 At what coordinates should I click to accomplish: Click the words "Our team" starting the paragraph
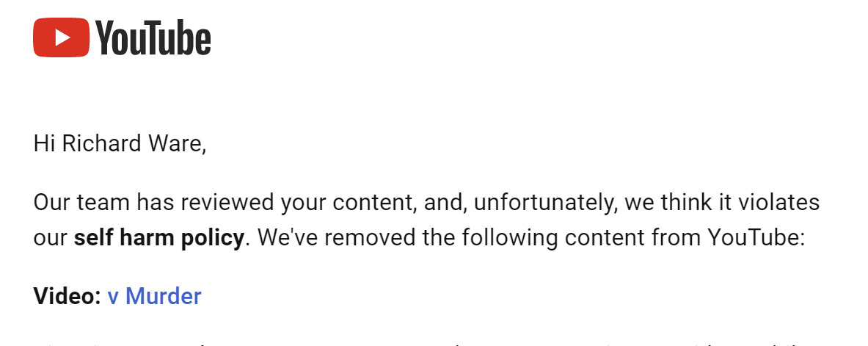(x=82, y=203)
